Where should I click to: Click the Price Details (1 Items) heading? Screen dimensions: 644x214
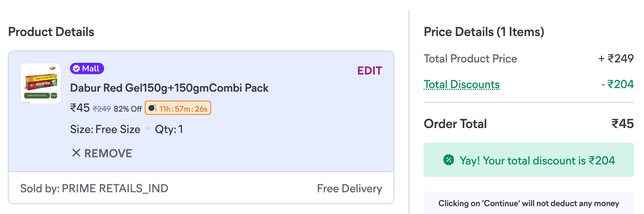(484, 32)
